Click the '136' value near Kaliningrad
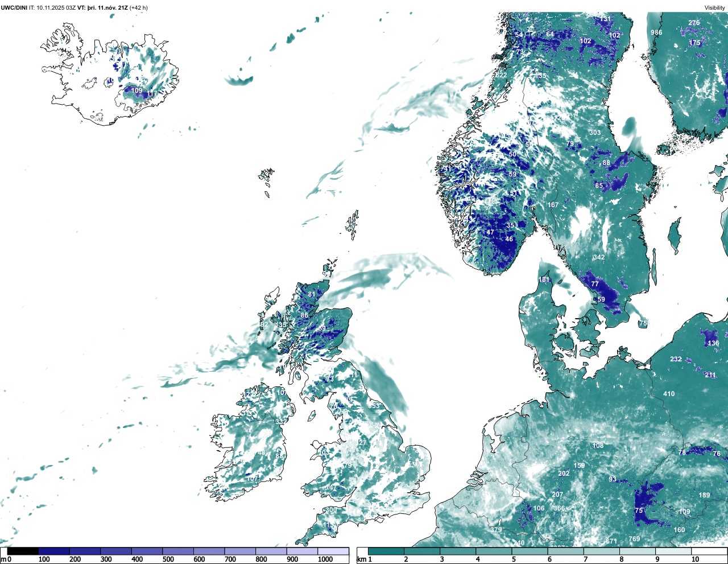Viewport: 728px width, 564px height. [x=713, y=343]
